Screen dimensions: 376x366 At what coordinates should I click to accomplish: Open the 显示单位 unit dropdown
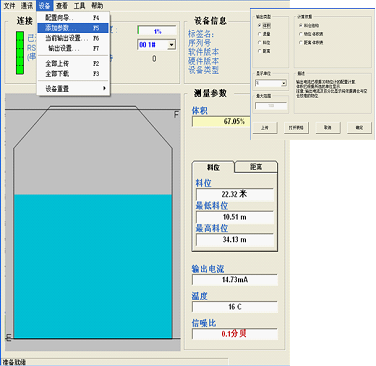click(x=284, y=83)
